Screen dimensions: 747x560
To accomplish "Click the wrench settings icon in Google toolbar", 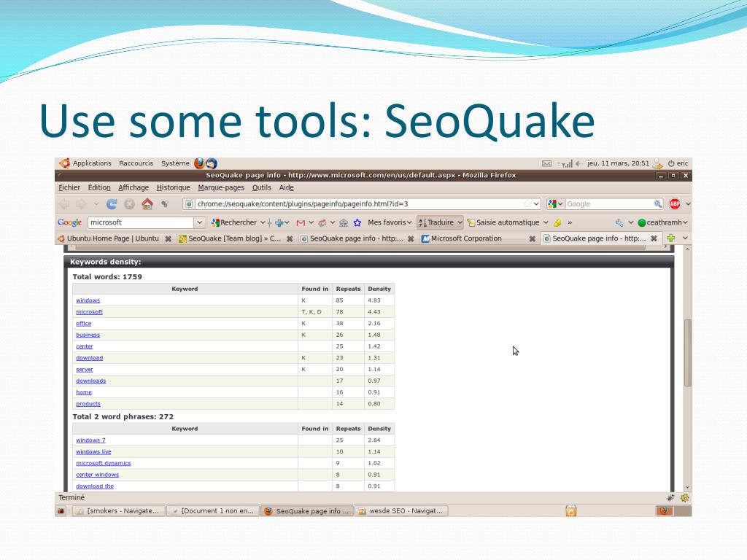I will click(619, 222).
